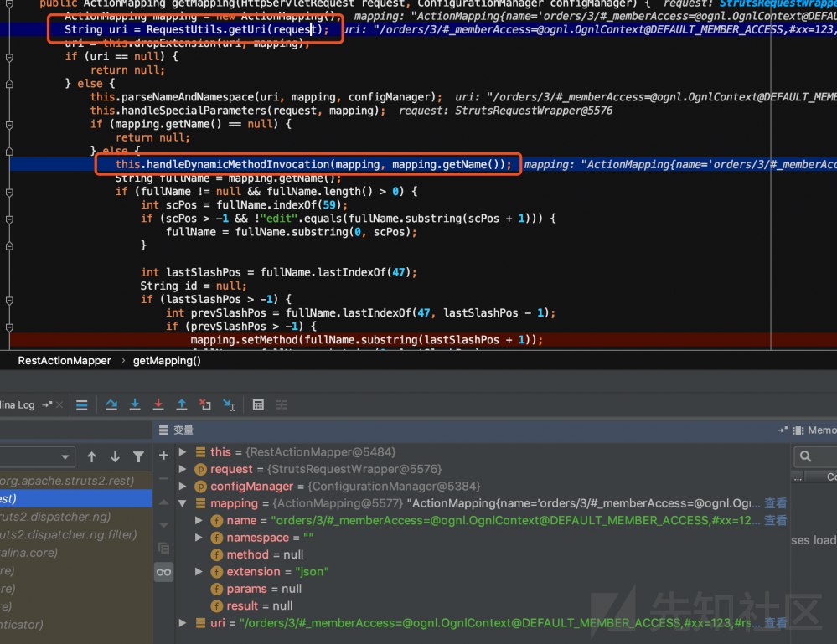
Task: Click the search magnifier in Memory panel
Action: click(805, 456)
